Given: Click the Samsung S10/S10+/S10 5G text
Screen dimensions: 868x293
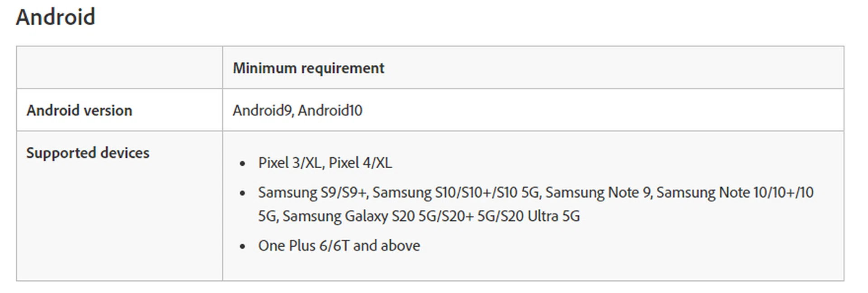Looking at the screenshot, I should click(x=456, y=193).
